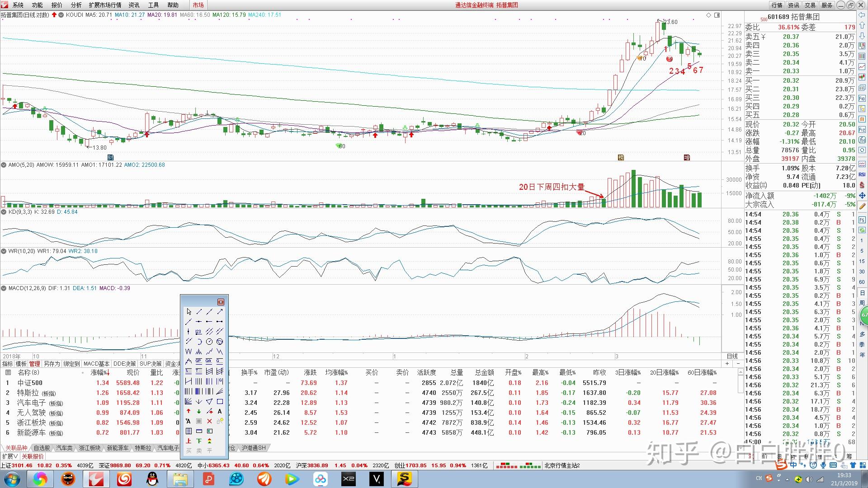Open the KD indicator panel dropdown circle
The width and height of the screenshot is (868, 488).
(4, 211)
